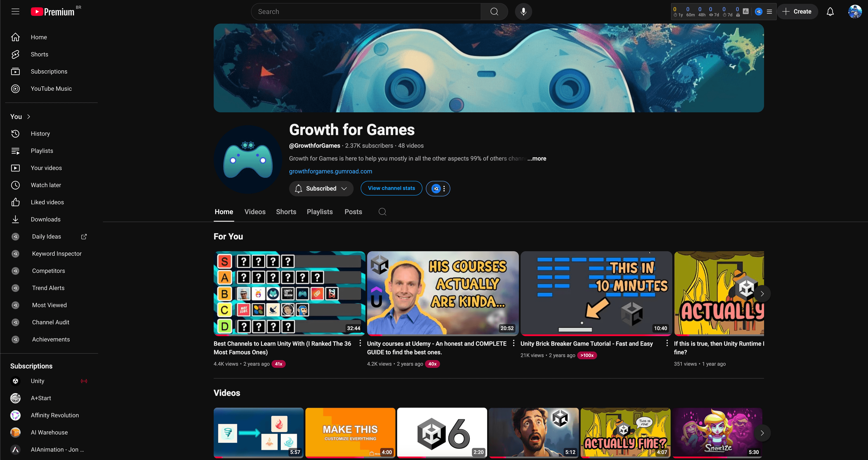Expand the You section chevron
Viewport: 868px width, 460px height.
[29, 117]
